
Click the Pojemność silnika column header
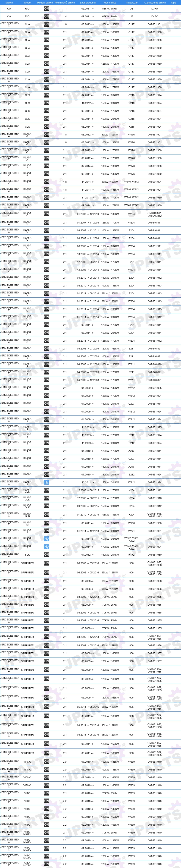coord(64,2)
